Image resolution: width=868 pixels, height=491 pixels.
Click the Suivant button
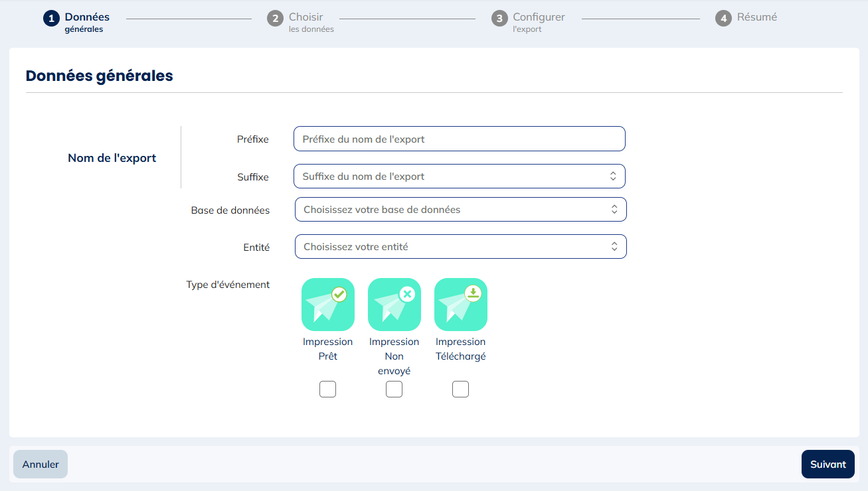tap(827, 464)
